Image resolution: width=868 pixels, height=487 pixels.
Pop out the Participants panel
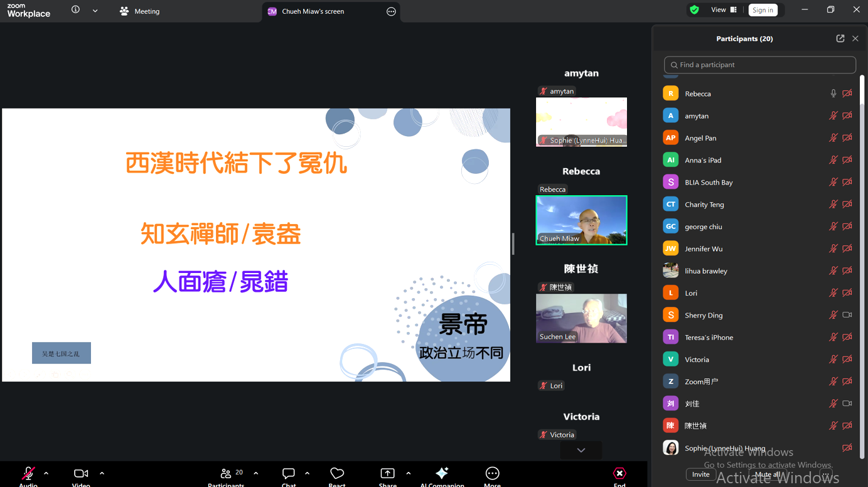pyautogui.click(x=840, y=38)
